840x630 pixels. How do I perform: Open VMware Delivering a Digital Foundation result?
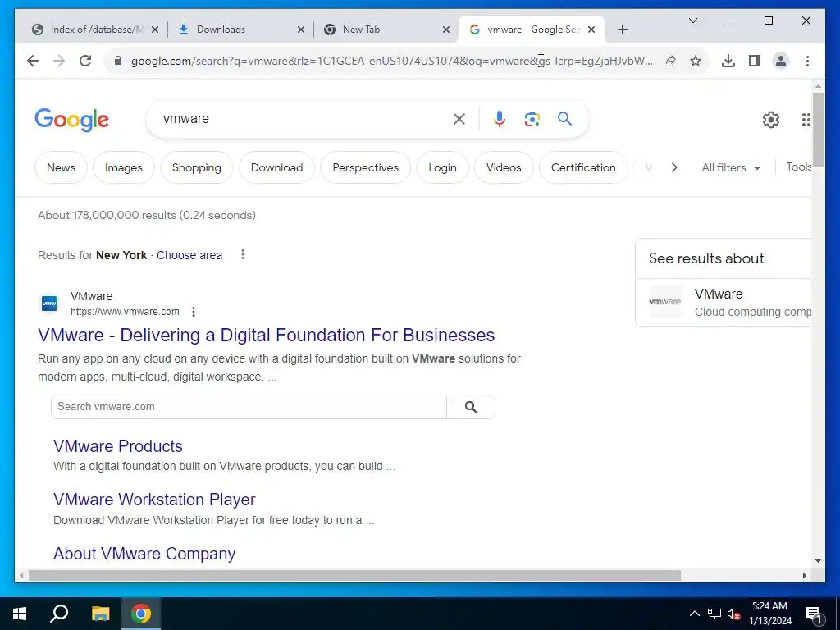pyautogui.click(x=267, y=335)
